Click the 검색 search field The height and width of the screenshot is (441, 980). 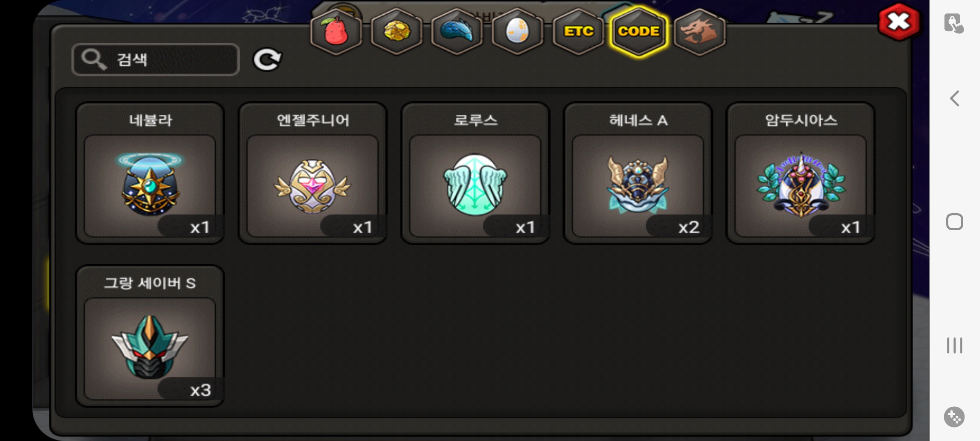click(x=156, y=60)
